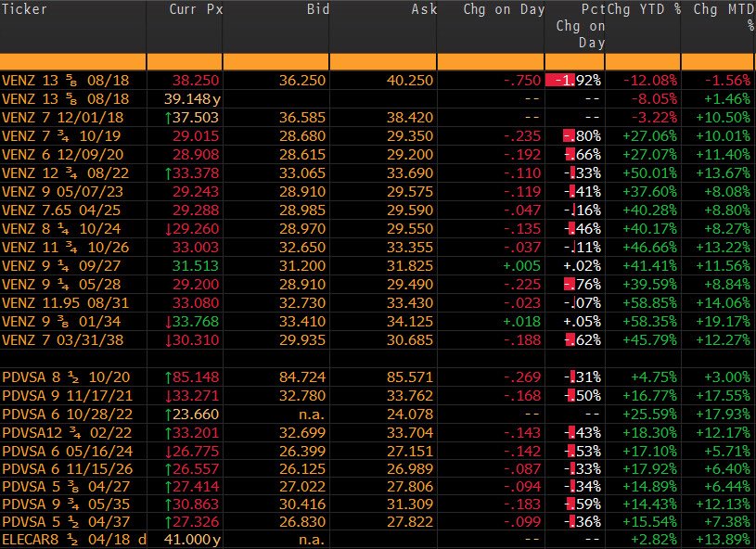Screen dimensions: 756x549
Task: Click the Chg on Day column header
Action: [504, 9]
